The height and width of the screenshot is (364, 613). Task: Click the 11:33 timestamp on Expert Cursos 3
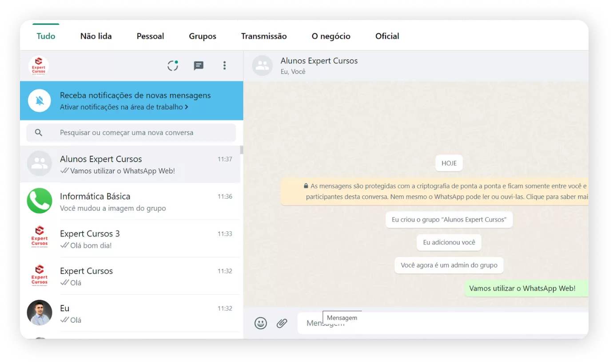(225, 234)
